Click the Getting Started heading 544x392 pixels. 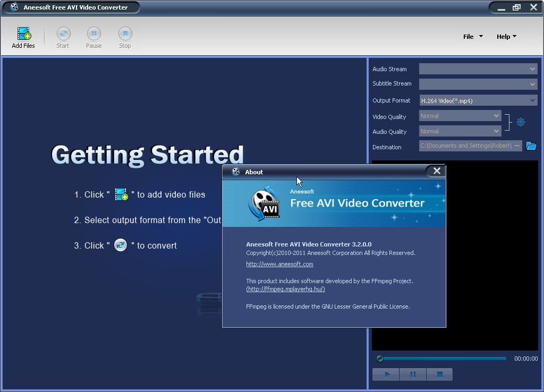148,155
